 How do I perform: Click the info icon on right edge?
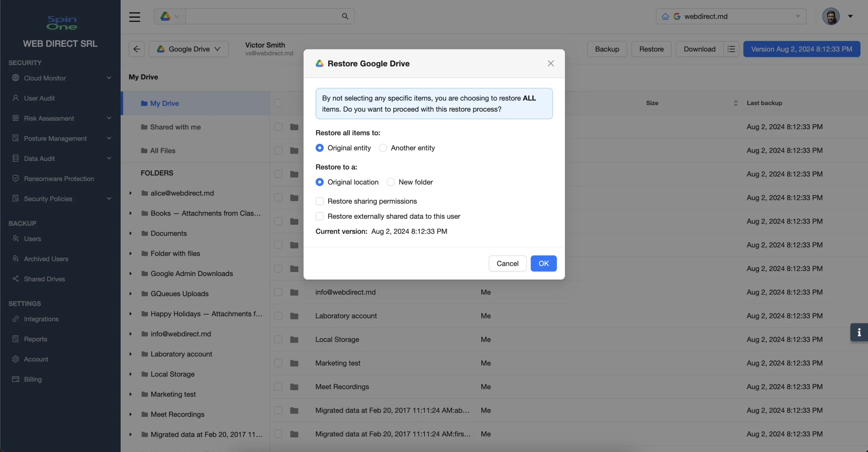pos(859,332)
